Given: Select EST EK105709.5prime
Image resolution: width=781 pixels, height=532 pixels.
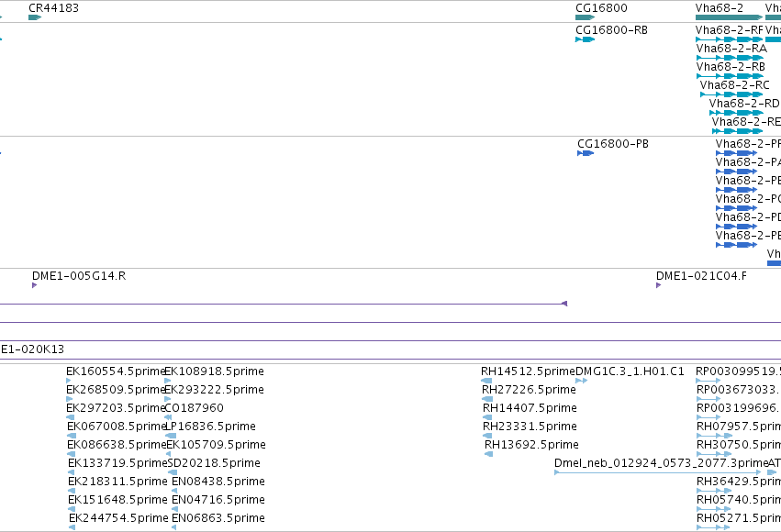Looking at the screenshot, I should 168,454.
